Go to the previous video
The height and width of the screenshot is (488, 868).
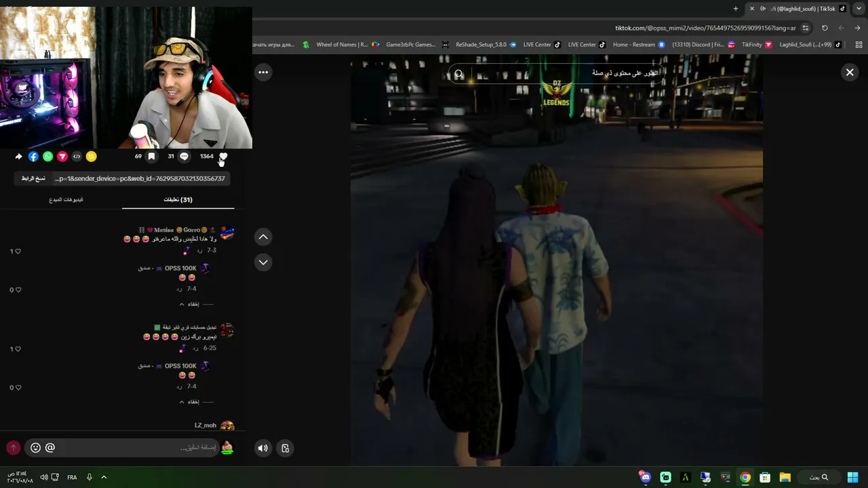[x=263, y=237]
